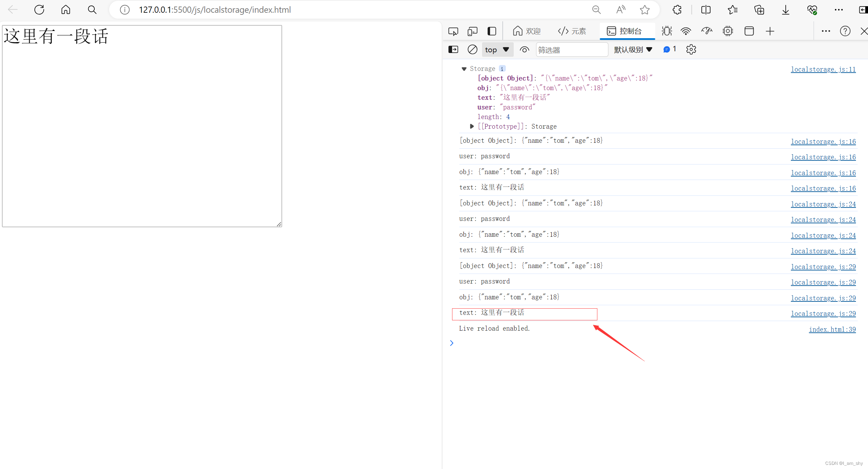Screen dimensions: 868x469
Task: Open the Sources bug icon tab
Action: (x=667, y=31)
